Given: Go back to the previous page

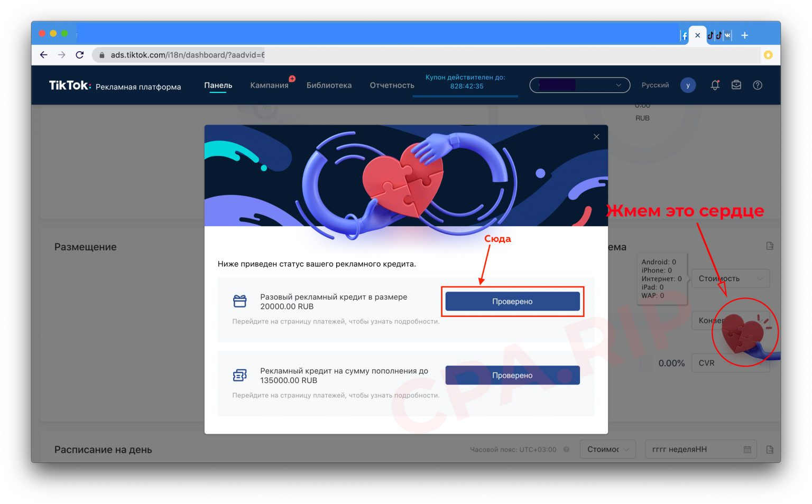Looking at the screenshot, I should coord(44,55).
